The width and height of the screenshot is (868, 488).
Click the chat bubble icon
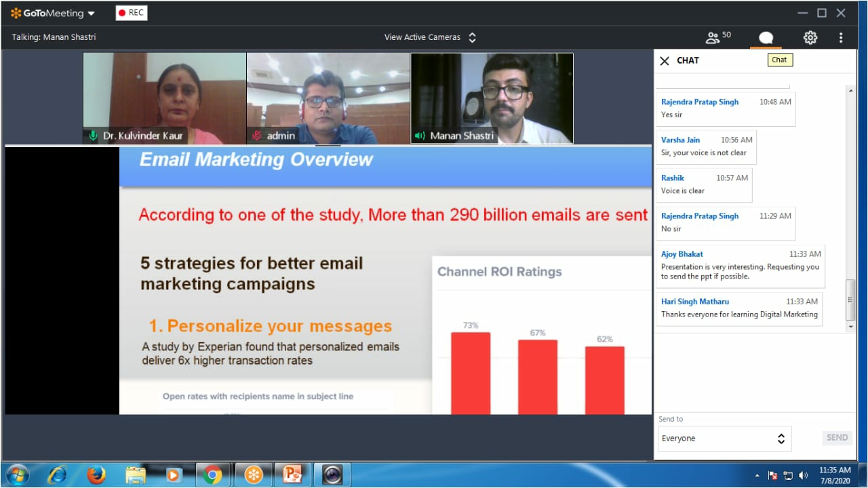click(x=766, y=38)
